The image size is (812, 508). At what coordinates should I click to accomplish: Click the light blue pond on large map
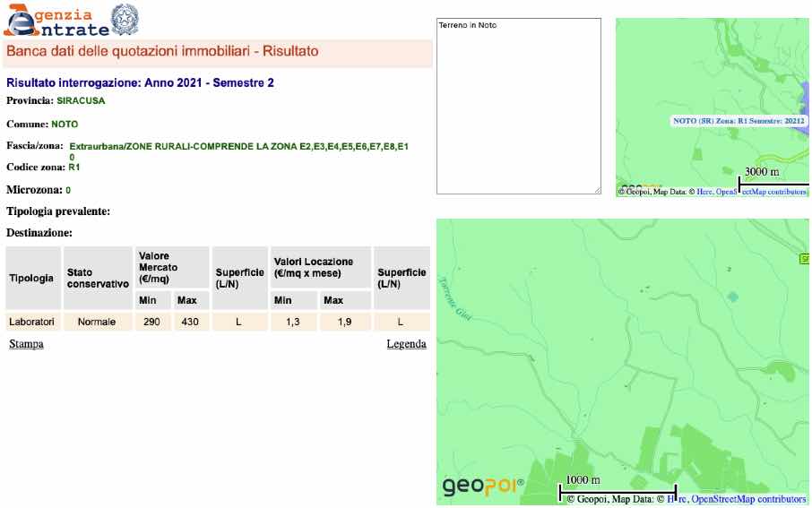(x=733, y=297)
